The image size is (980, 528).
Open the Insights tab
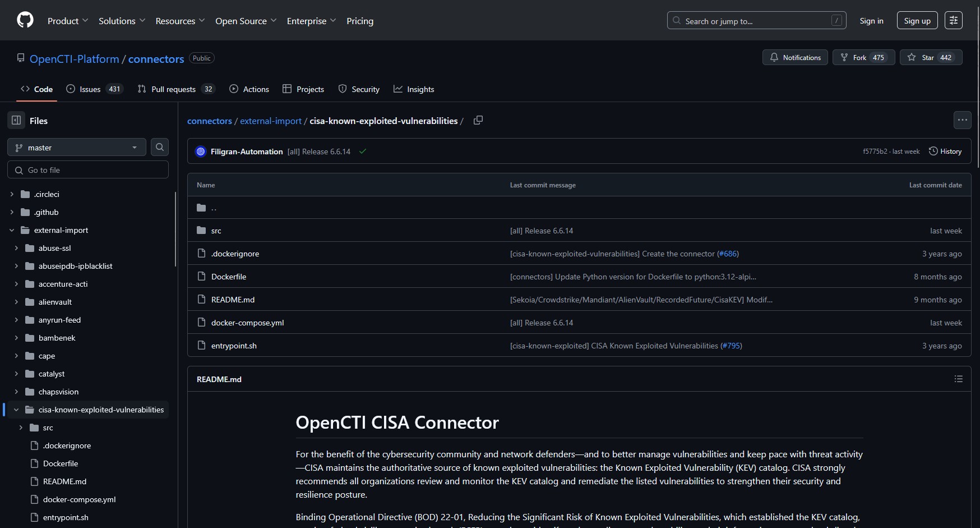[x=414, y=89]
